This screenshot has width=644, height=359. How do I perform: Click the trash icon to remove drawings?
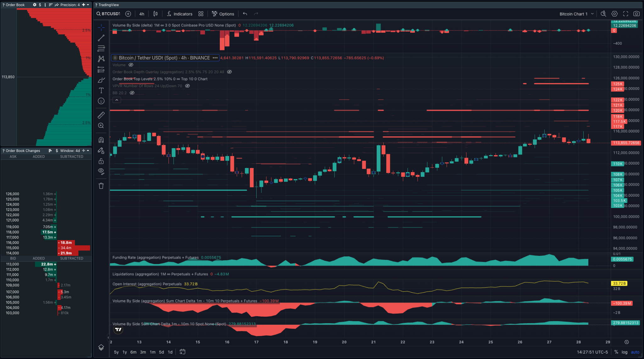101,186
